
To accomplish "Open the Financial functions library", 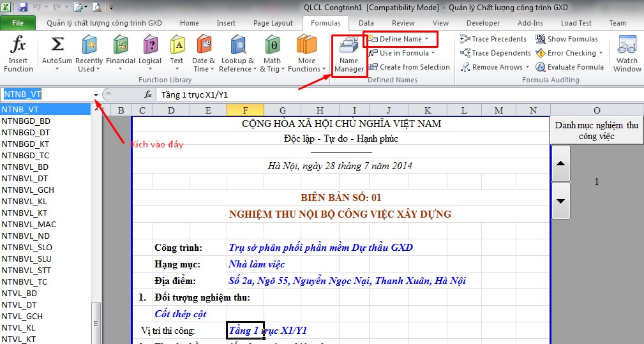I will tap(120, 54).
